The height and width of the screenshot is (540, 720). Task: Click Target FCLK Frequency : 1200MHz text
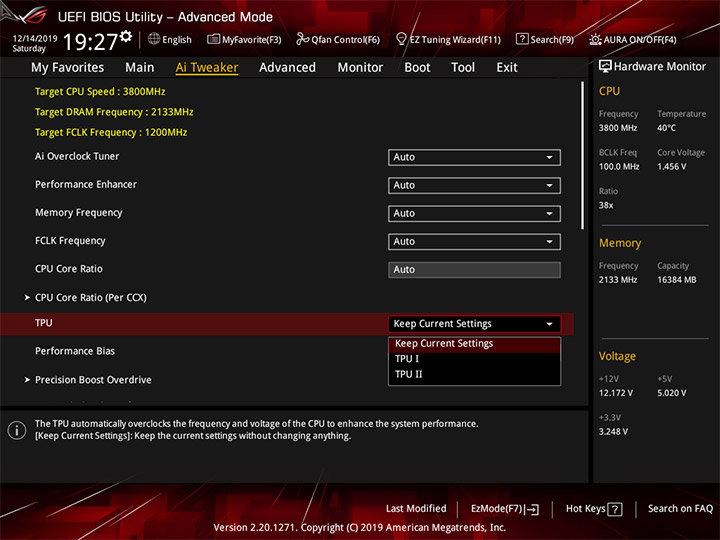pos(111,132)
